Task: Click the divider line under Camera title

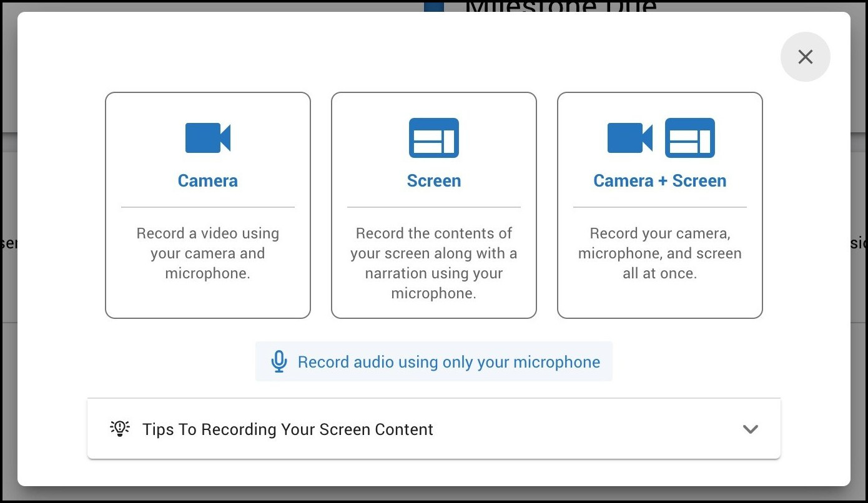Action: tap(208, 207)
